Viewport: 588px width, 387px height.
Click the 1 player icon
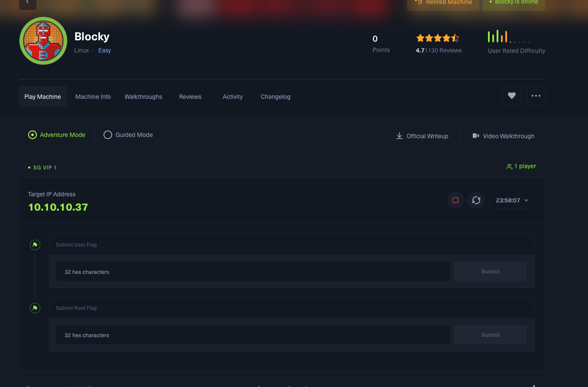pos(509,166)
